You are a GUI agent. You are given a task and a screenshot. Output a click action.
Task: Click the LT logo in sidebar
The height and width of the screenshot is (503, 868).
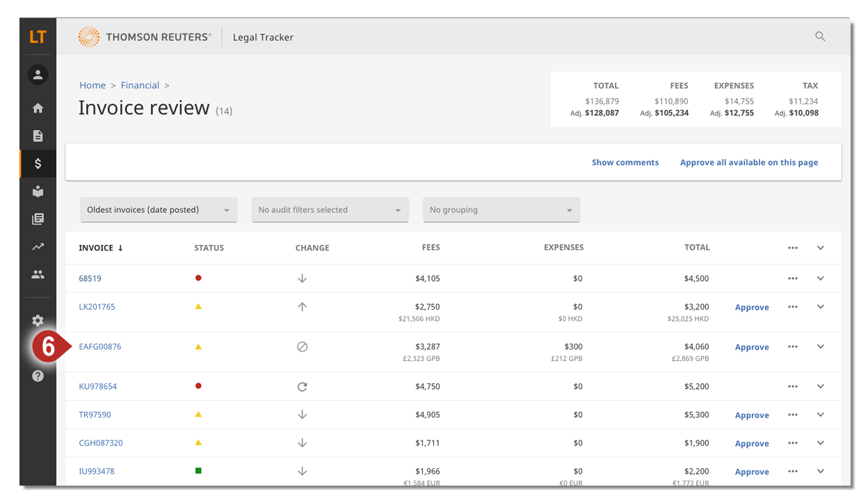point(38,38)
